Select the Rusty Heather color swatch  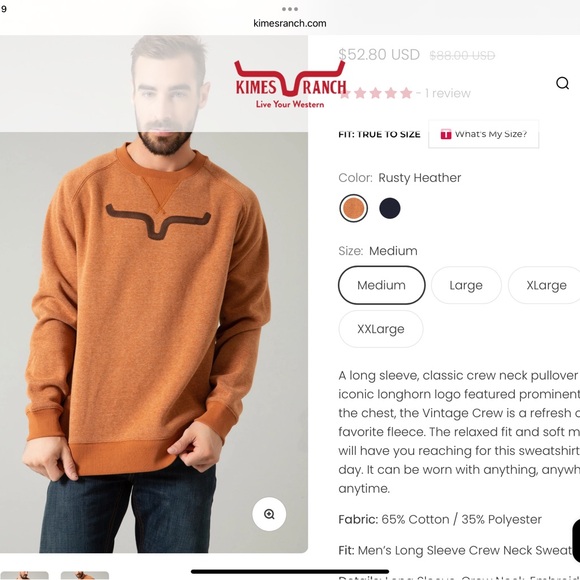pos(353,208)
